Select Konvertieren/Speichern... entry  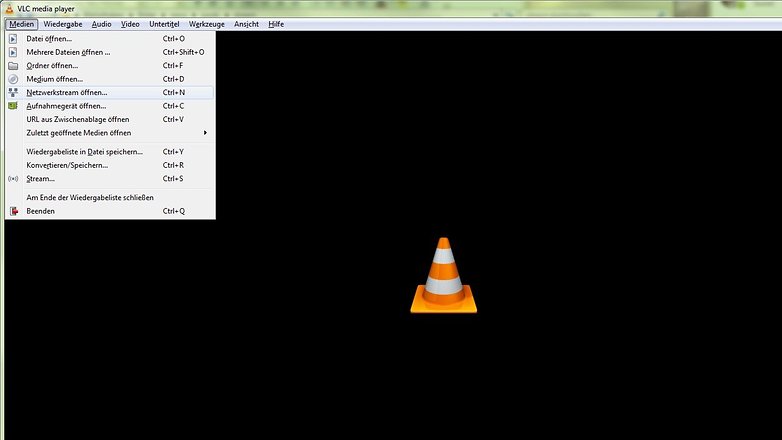coord(110,165)
